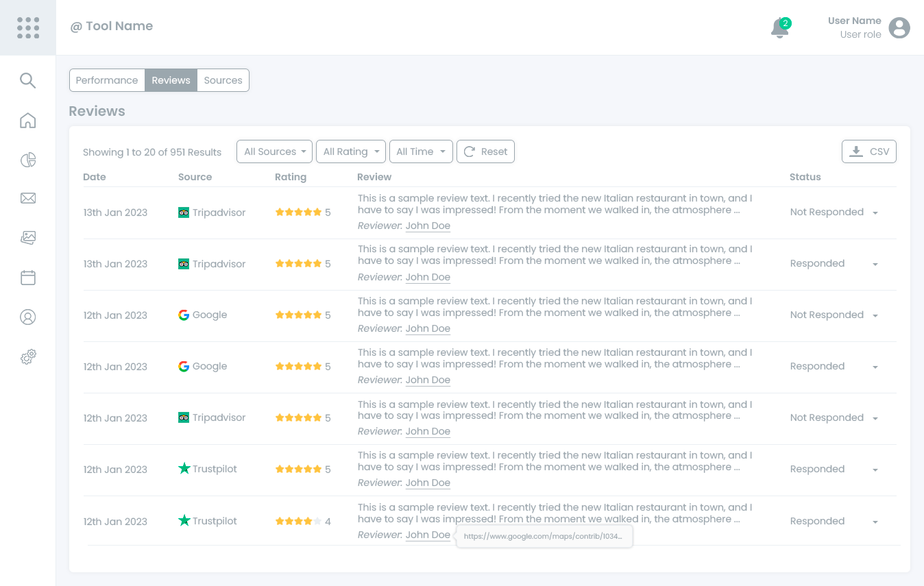Click review text of 5-star Trustpilot row
The width and height of the screenshot is (924, 586).
[555, 461]
